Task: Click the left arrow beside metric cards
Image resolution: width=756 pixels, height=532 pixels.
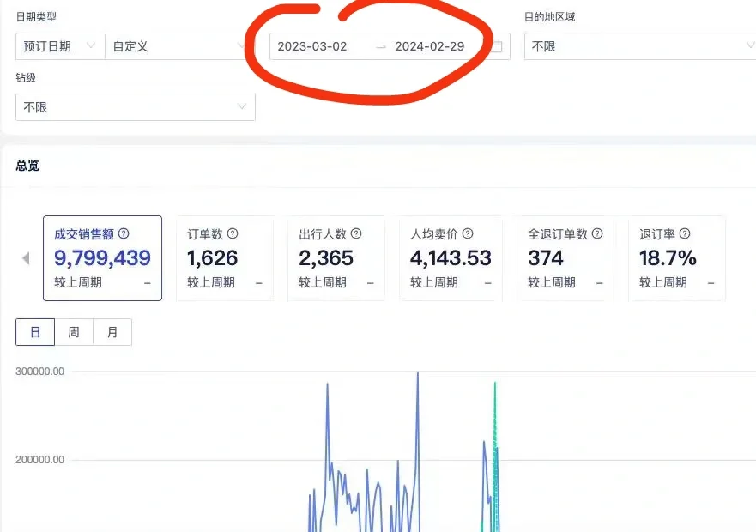Action: [x=24, y=257]
